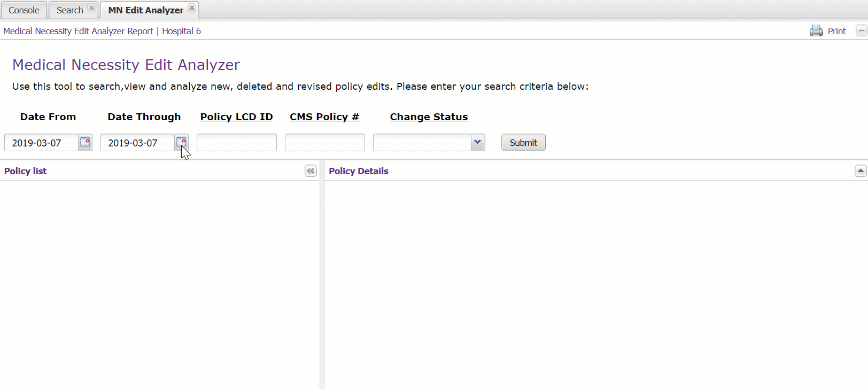Collapse the report header section
The image size is (868, 389).
(x=861, y=31)
